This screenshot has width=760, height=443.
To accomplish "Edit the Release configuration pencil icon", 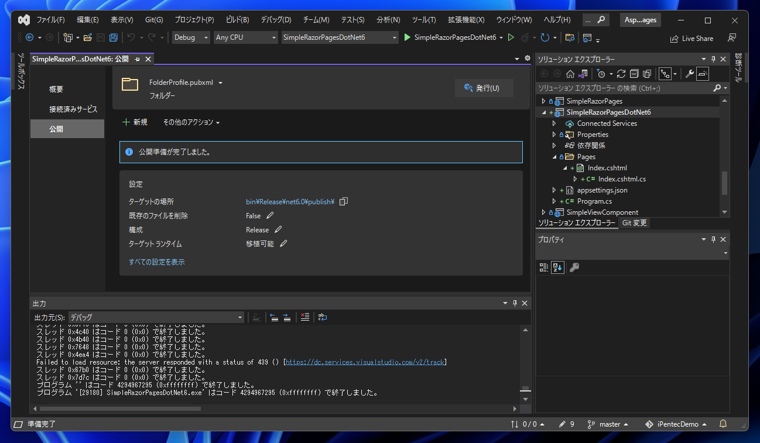I will tap(278, 230).
